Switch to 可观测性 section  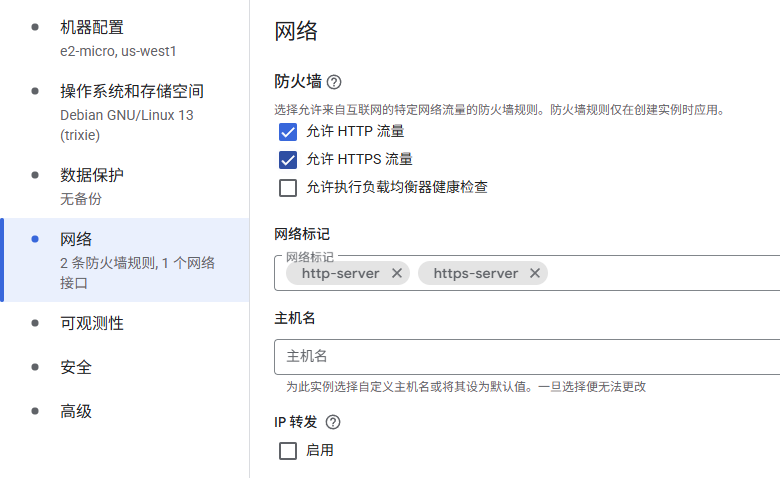click(x=92, y=323)
